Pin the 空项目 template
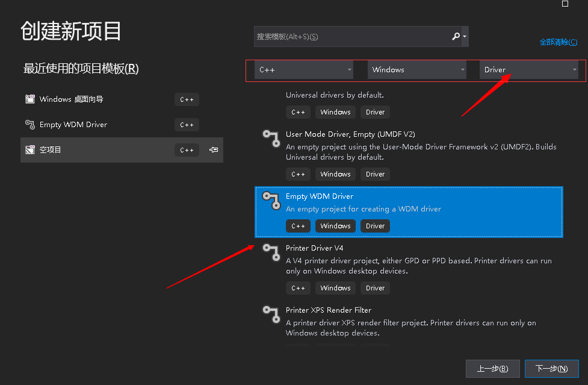Screen dimensions: 588x385 point(214,149)
